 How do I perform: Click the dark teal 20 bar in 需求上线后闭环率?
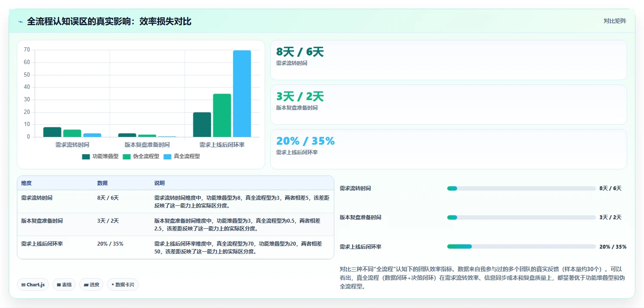[x=202, y=125]
